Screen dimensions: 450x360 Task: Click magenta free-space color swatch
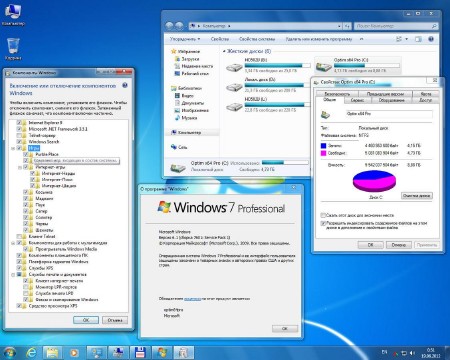[323, 153]
